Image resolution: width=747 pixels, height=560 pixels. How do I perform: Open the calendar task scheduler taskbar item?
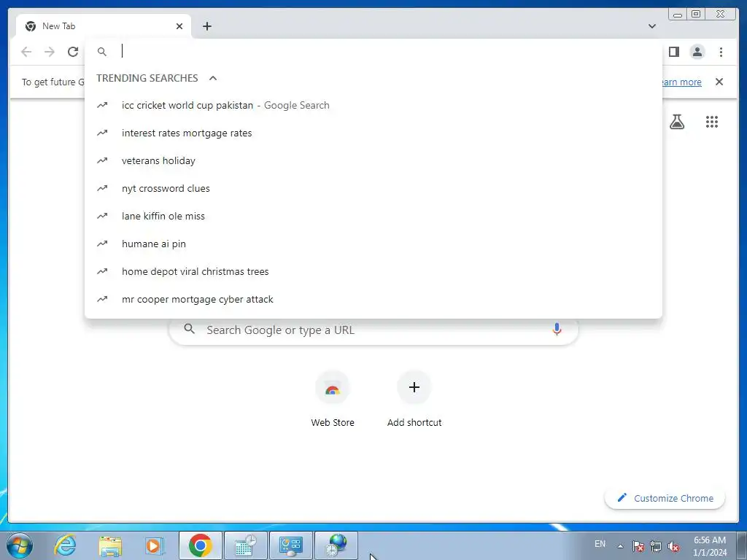click(245, 545)
